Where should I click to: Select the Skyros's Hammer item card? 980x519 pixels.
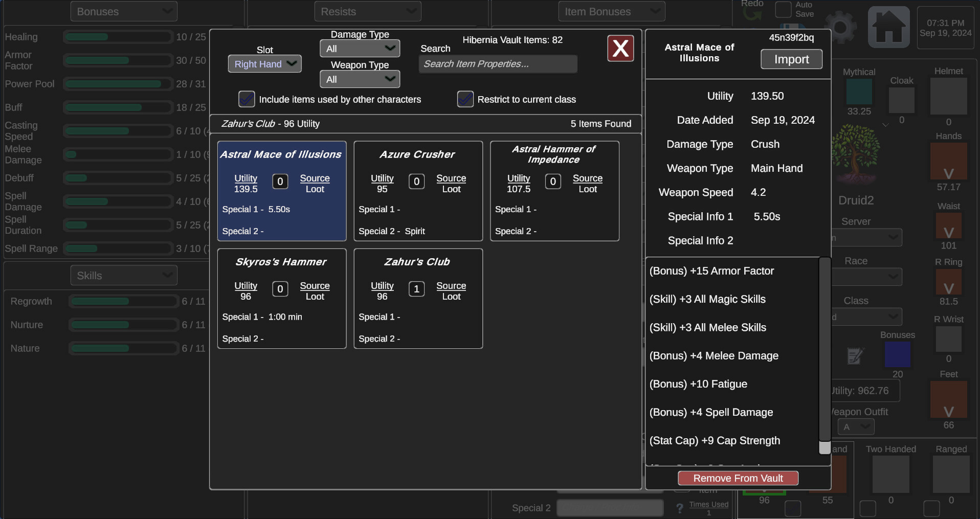point(282,299)
